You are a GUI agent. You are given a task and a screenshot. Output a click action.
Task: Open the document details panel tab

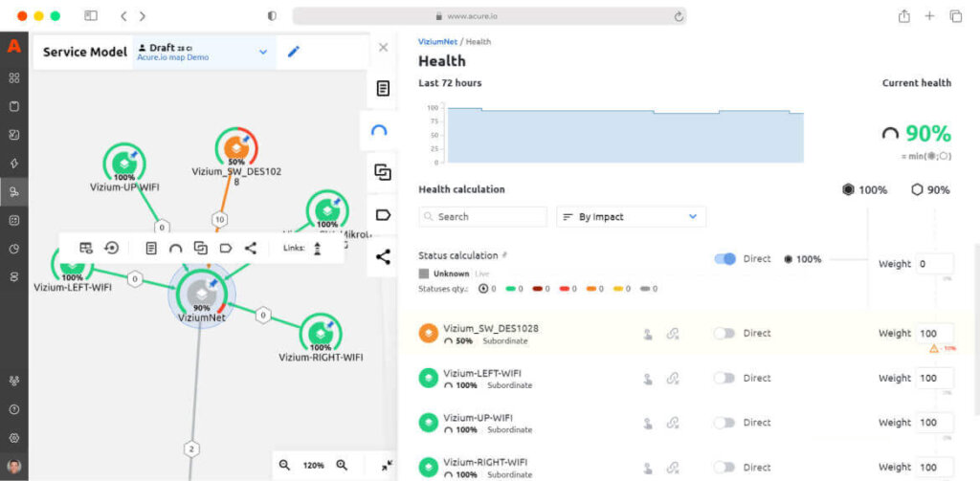coord(383,88)
